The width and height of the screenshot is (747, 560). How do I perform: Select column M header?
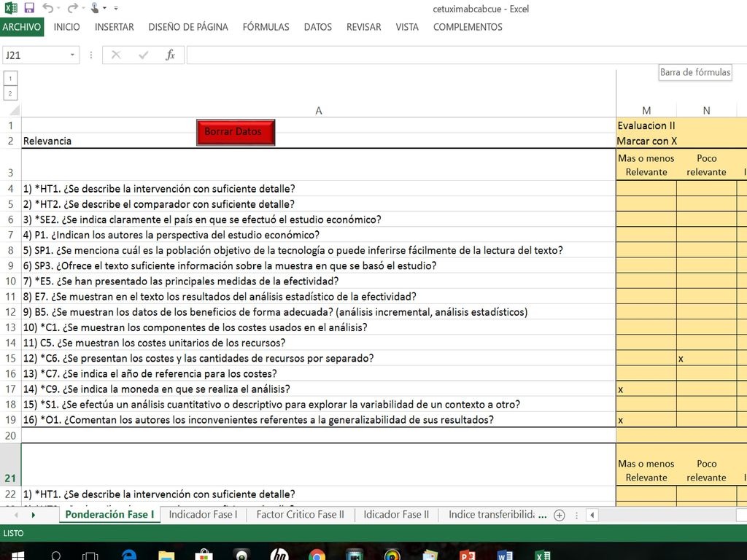tap(646, 111)
